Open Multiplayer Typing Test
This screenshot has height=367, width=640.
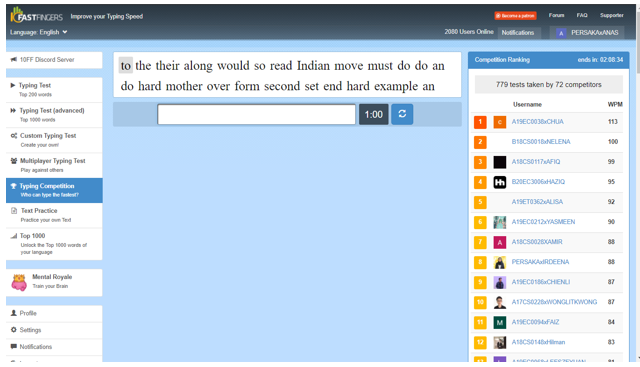54,165
